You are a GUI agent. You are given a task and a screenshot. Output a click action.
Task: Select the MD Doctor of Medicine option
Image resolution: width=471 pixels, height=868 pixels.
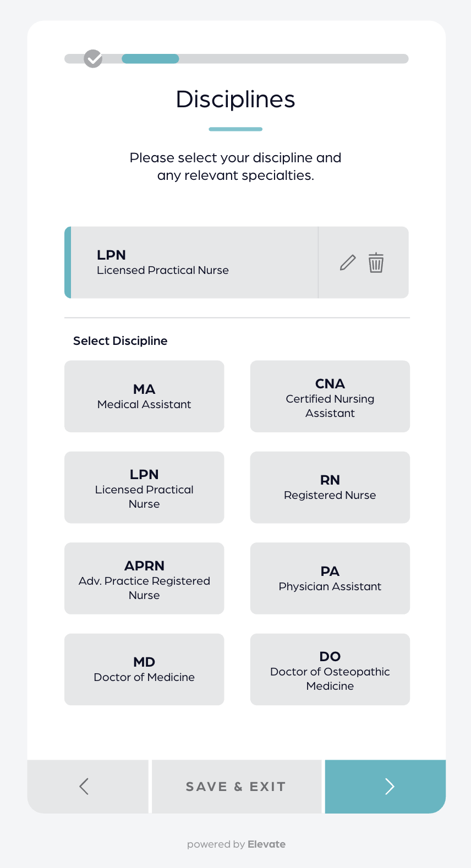pyautogui.click(x=144, y=669)
